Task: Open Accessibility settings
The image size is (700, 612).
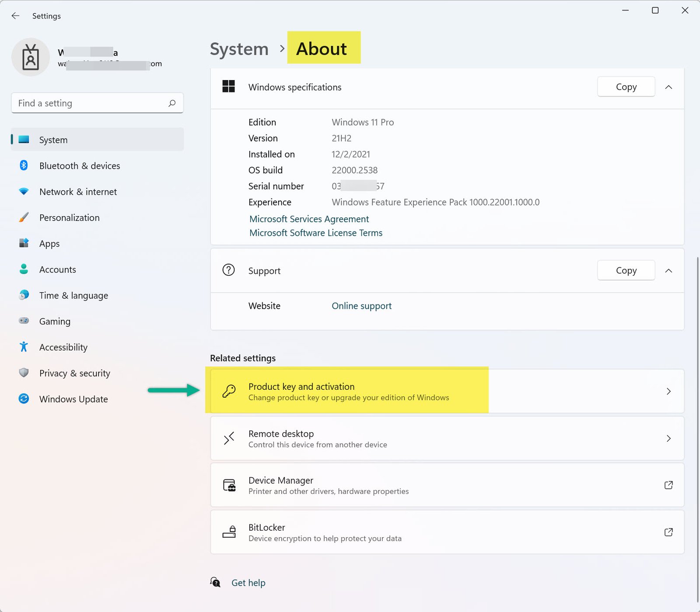Action: (x=97, y=347)
